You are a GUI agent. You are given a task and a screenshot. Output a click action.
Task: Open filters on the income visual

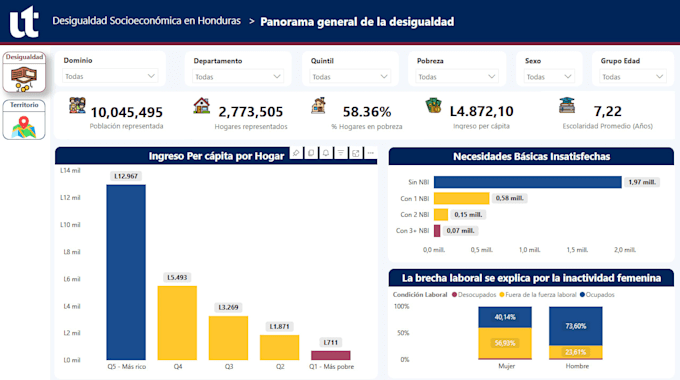[341, 153]
